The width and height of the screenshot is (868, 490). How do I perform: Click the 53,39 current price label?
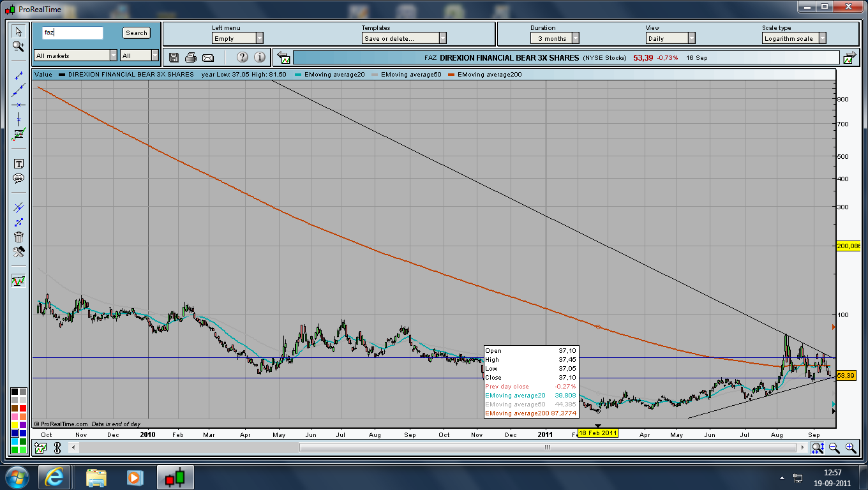pos(845,375)
